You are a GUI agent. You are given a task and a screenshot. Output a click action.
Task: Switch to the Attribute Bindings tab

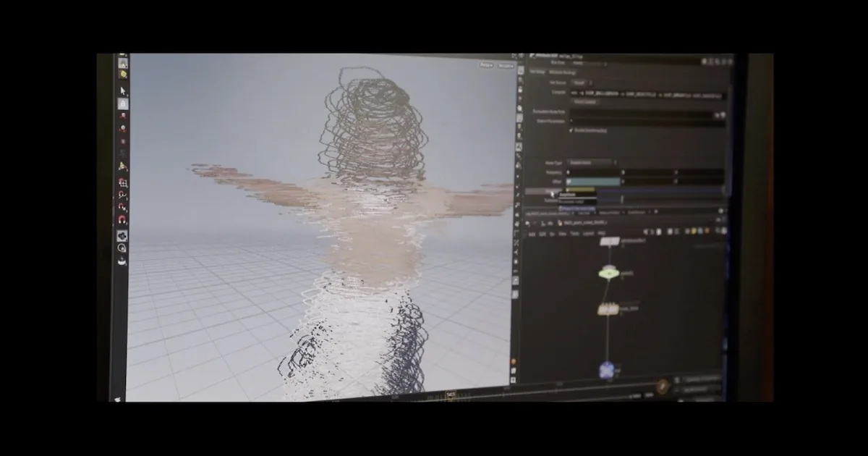tap(562, 72)
